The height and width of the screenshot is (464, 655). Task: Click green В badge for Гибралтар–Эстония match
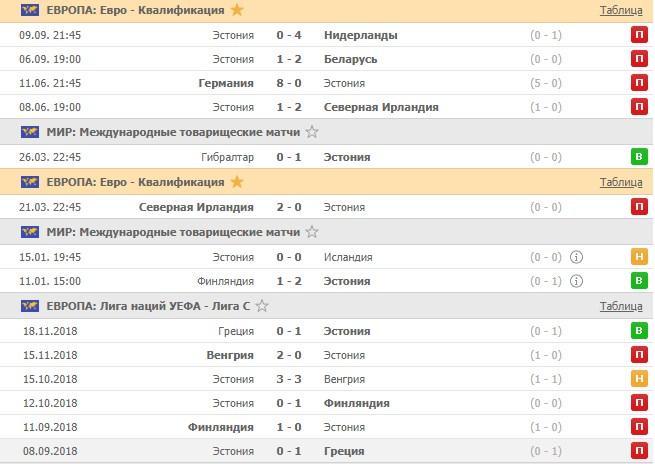pos(638,157)
